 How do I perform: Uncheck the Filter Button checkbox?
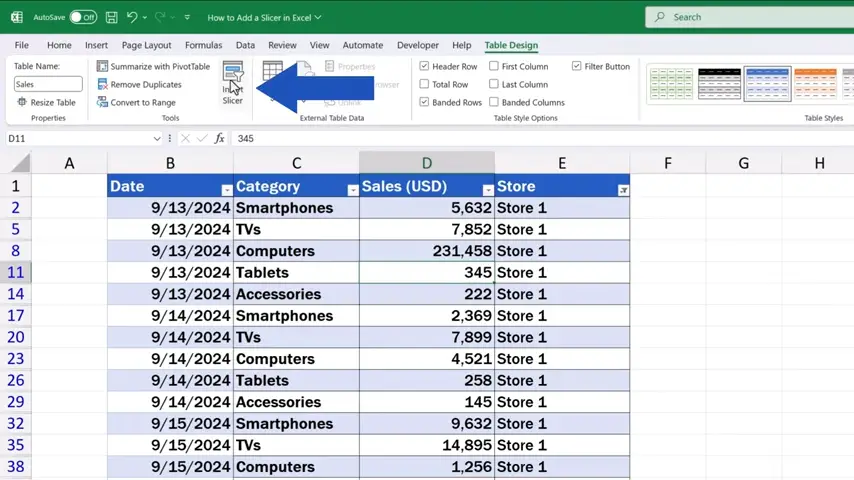[x=577, y=67]
